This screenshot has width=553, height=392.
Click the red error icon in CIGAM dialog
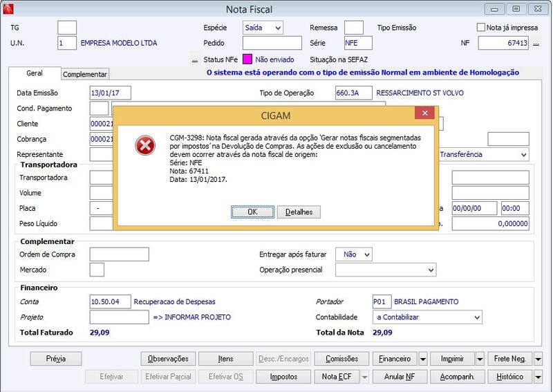tap(145, 145)
